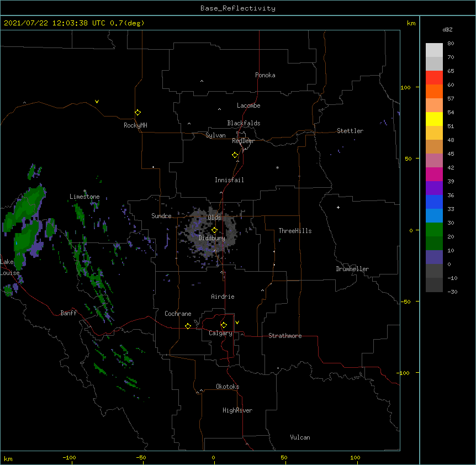Click the Sylvan label on the map

coord(215,135)
